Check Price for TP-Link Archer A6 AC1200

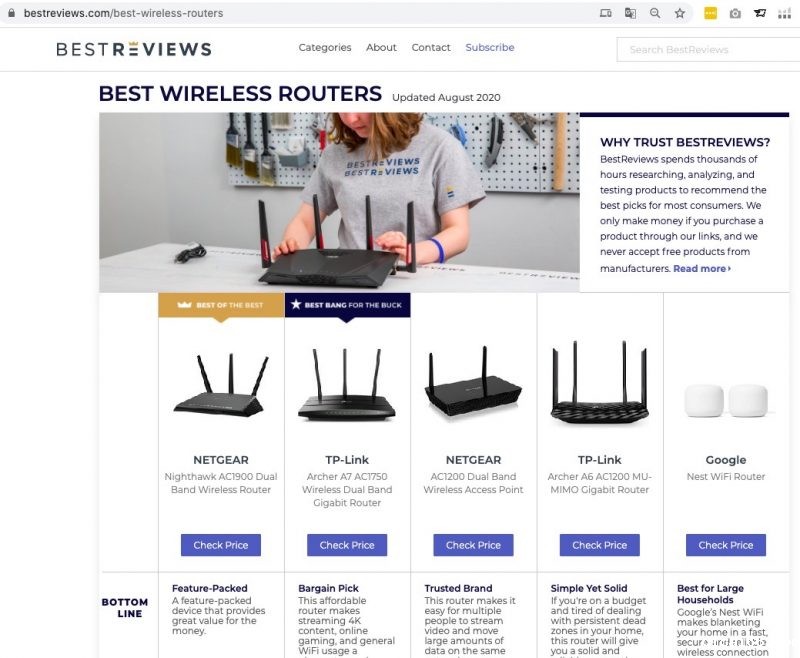[599, 545]
